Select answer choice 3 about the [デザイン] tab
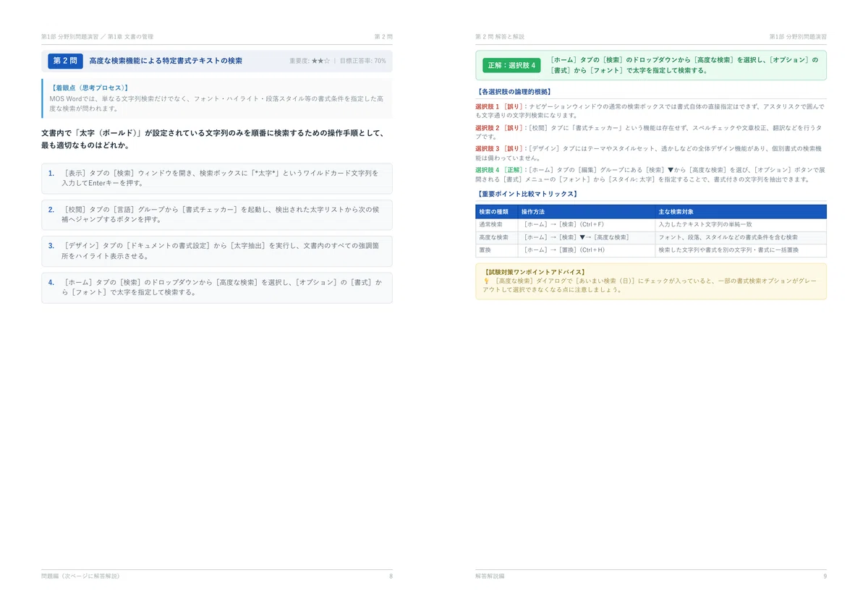868x614 pixels. 217,251
